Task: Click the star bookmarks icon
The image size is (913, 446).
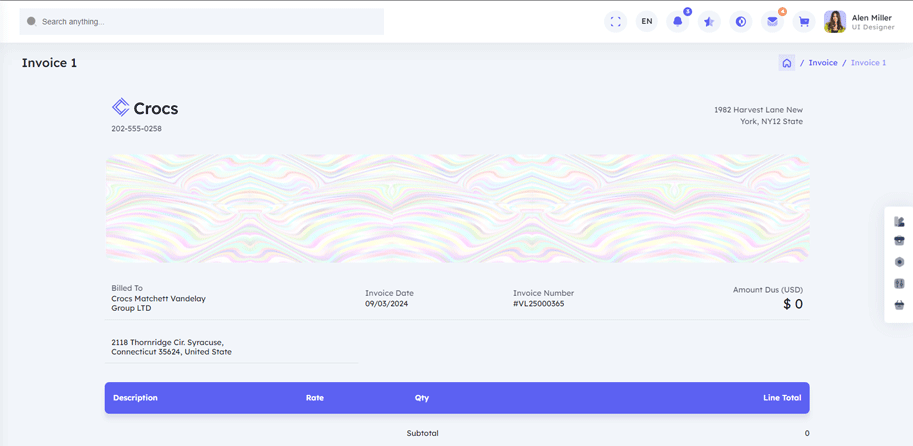Action: click(709, 21)
